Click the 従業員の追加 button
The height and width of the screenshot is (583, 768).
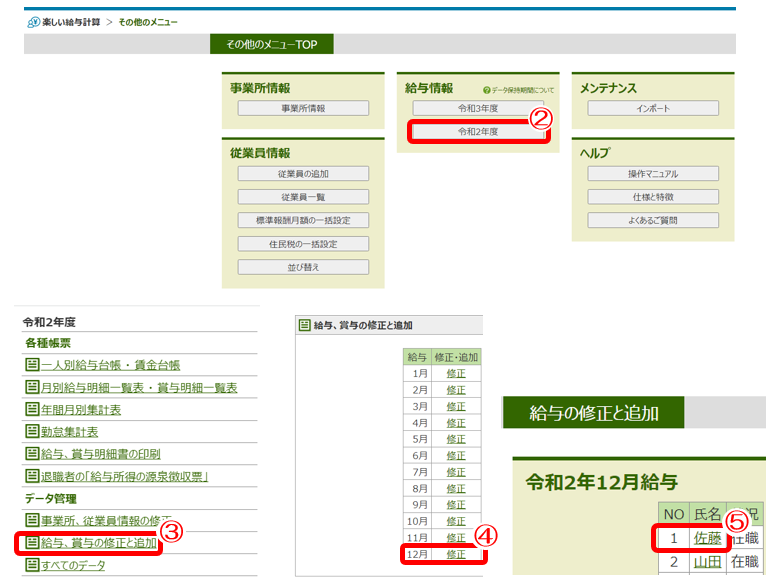click(x=303, y=174)
